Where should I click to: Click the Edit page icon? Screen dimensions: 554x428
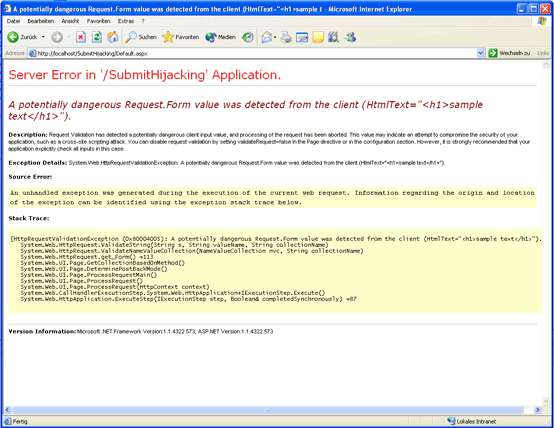[302, 37]
